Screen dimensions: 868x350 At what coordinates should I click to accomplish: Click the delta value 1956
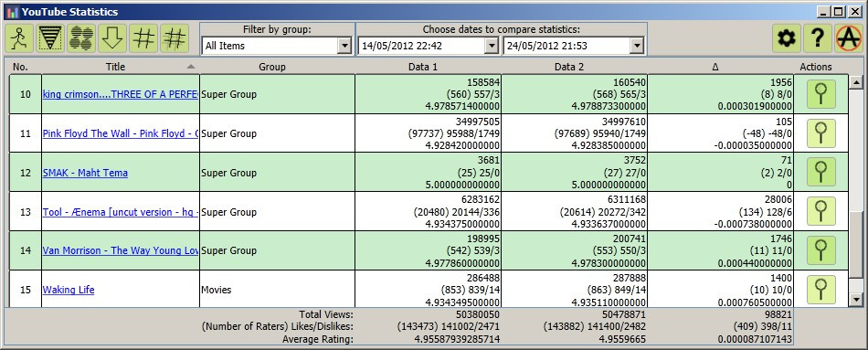780,82
